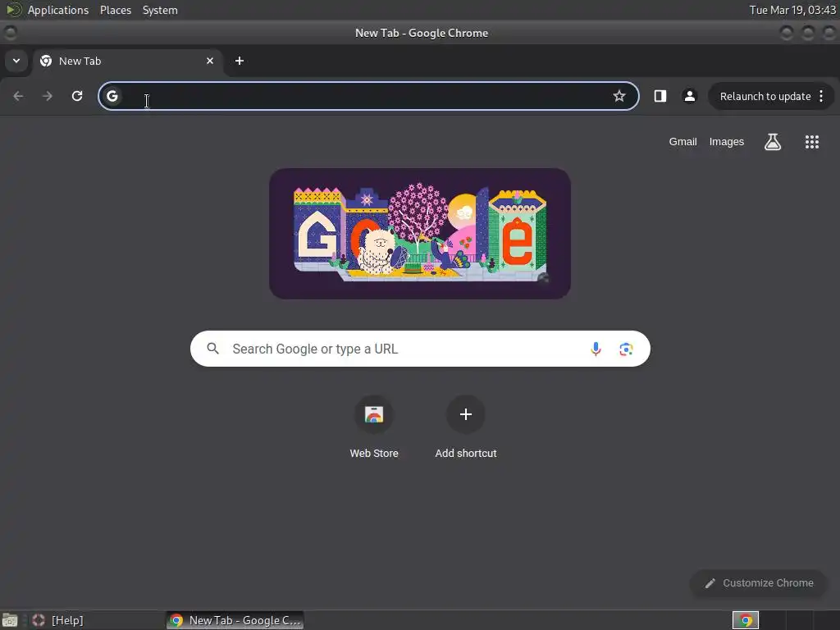This screenshot has height=630, width=840.
Task: Select the New Tab browser tab
Action: (127, 61)
